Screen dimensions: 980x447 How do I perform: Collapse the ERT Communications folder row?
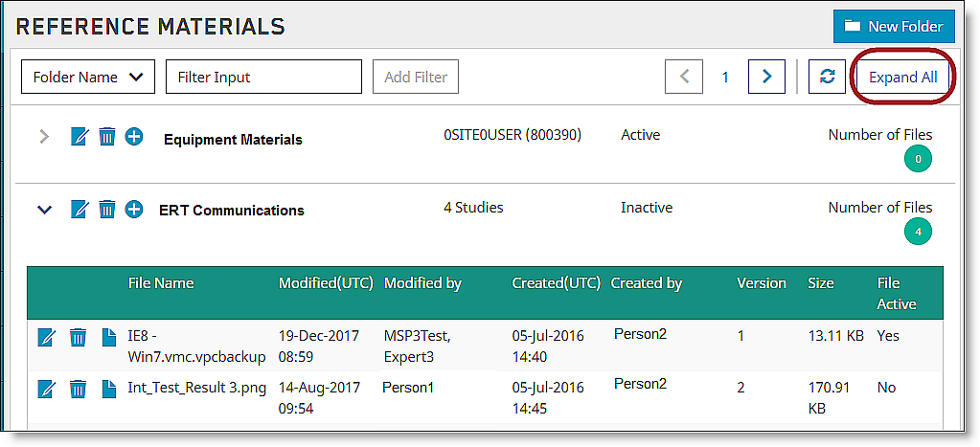point(44,210)
